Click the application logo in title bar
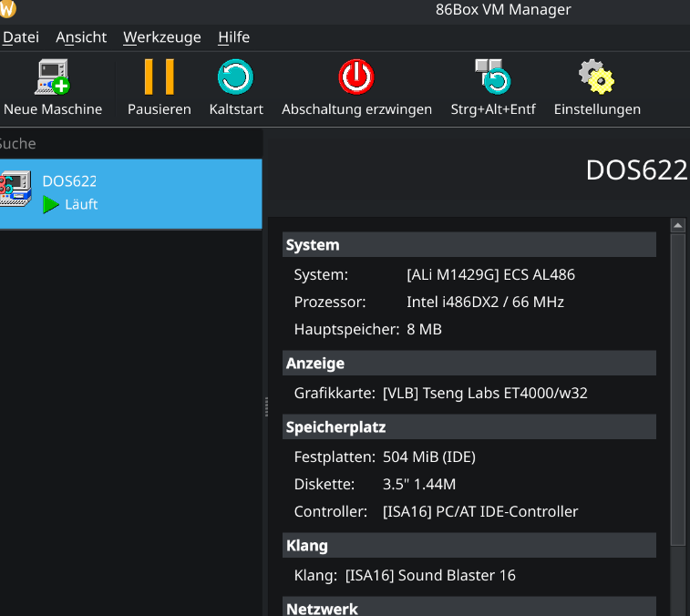 pos(7,9)
